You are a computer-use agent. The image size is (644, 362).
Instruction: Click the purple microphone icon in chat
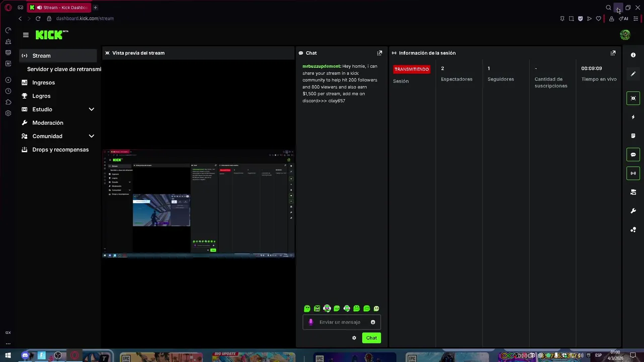[310, 322]
